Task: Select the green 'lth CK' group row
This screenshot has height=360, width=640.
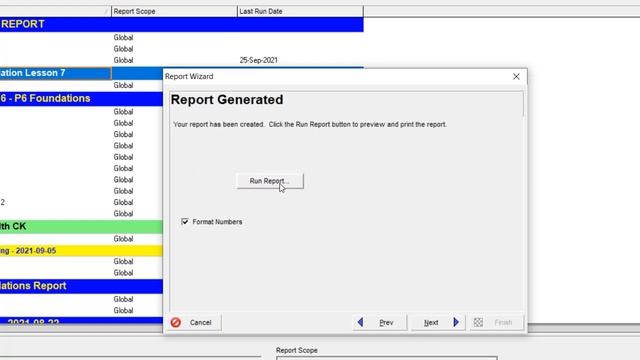Action: point(81,227)
